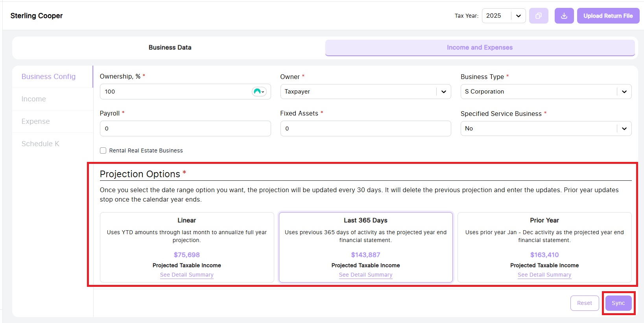Click into the Payroll input field
This screenshot has height=323, width=644.
185,128
